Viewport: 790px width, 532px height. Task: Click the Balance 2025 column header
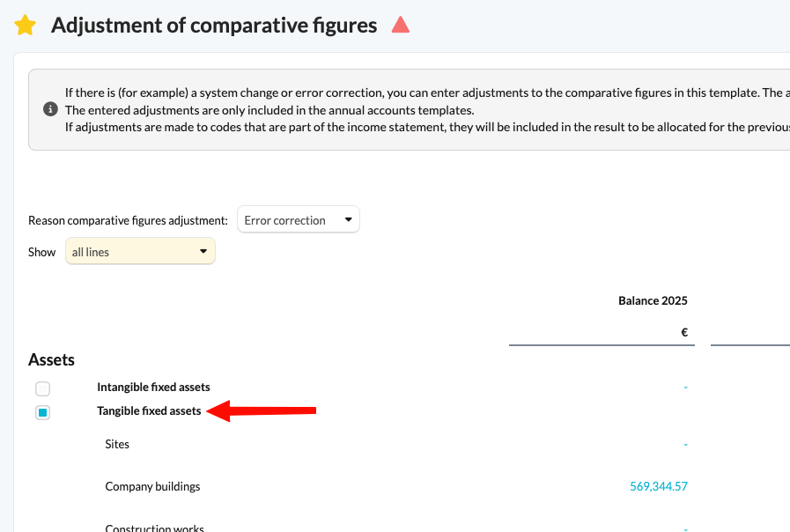653,300
